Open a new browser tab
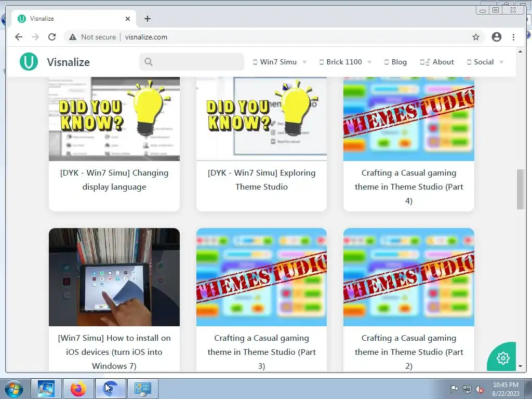The width and height of the screenshot is (532, 399). (147, 19)
